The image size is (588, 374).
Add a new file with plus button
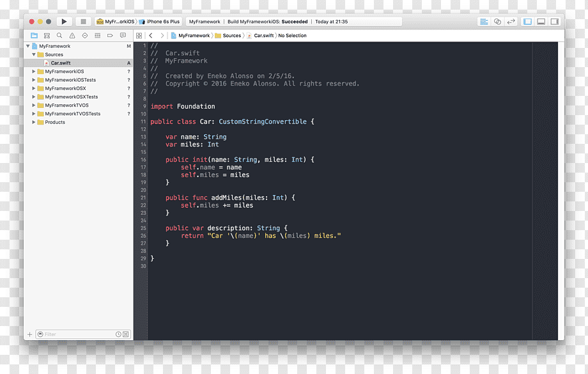point(29,334)
